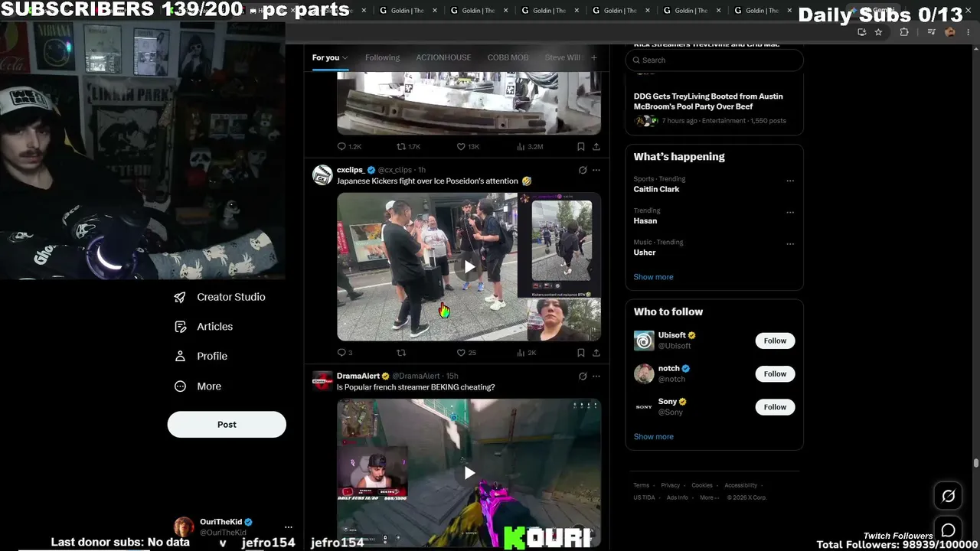Open options for the Hasan trend
The height and width of the screenshot is (551, 980).
pyautogui.click(x=790, y=213)
